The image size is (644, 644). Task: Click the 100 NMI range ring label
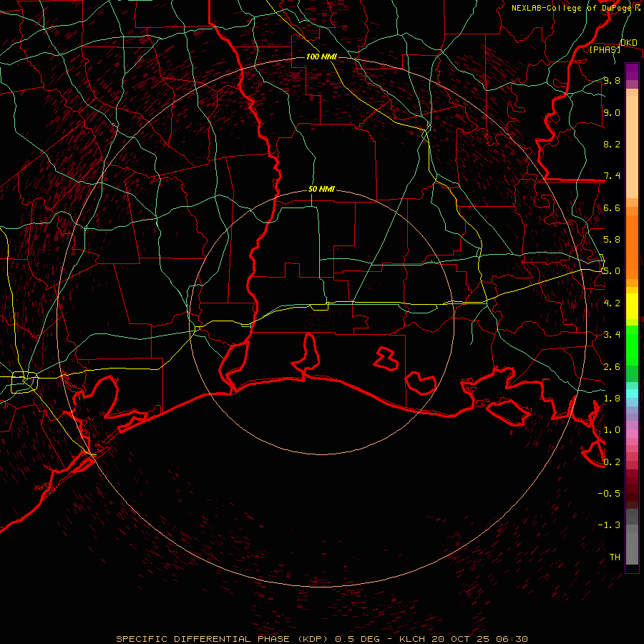coord(321,57)
